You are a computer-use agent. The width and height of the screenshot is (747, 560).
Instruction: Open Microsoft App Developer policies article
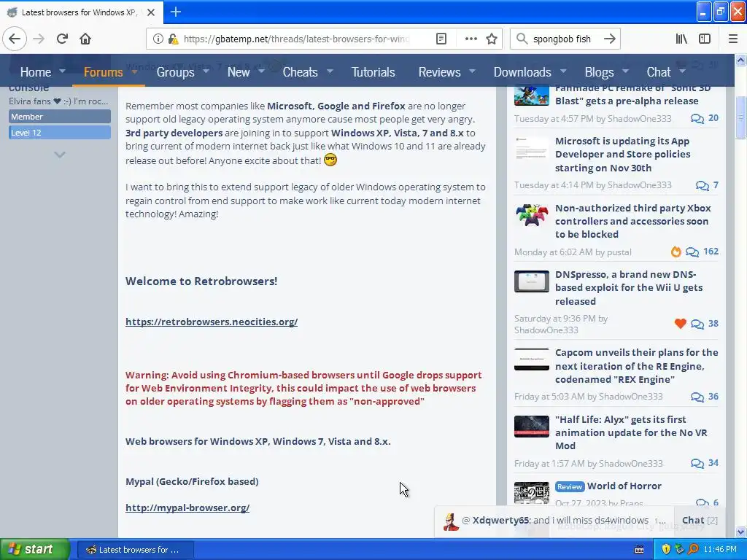pos(622,155)
